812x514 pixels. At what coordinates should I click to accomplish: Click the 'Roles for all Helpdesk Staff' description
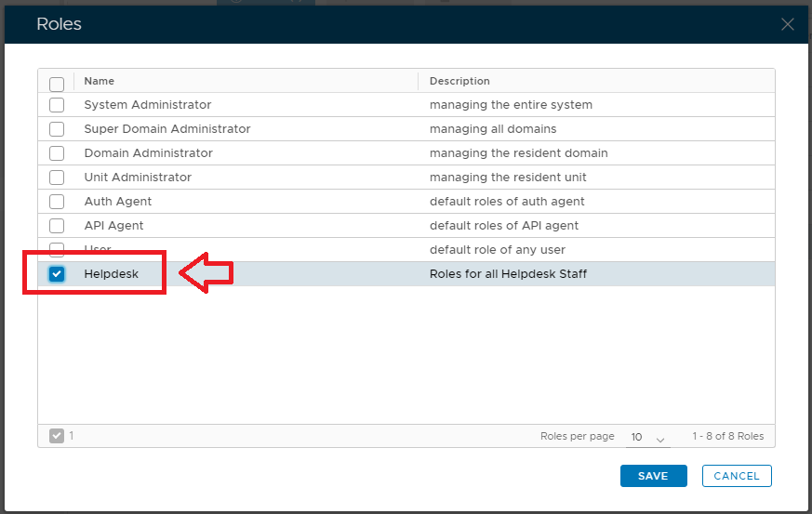click(x=508, y=274)
